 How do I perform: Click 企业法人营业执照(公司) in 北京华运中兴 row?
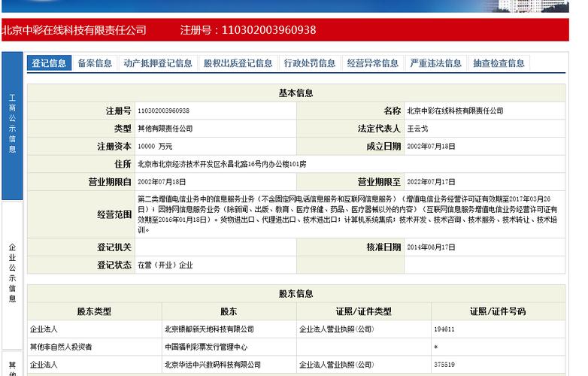pos(336,365)
